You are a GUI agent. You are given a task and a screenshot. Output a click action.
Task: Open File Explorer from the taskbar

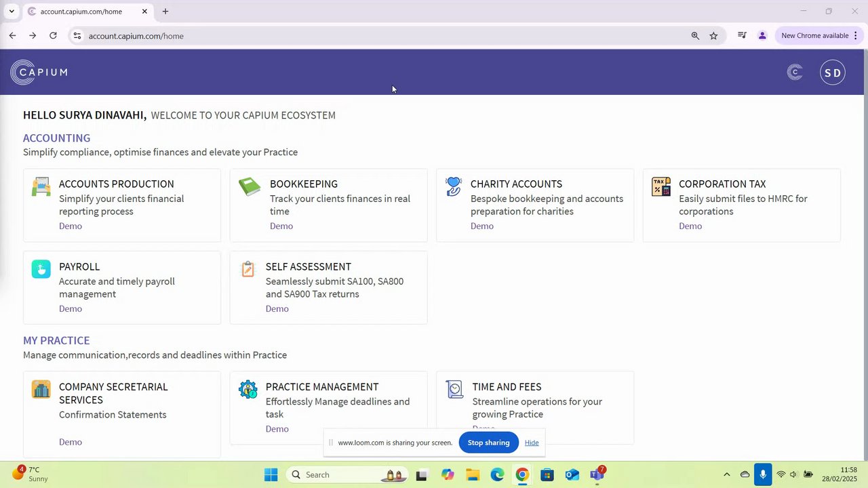[472, 474]
